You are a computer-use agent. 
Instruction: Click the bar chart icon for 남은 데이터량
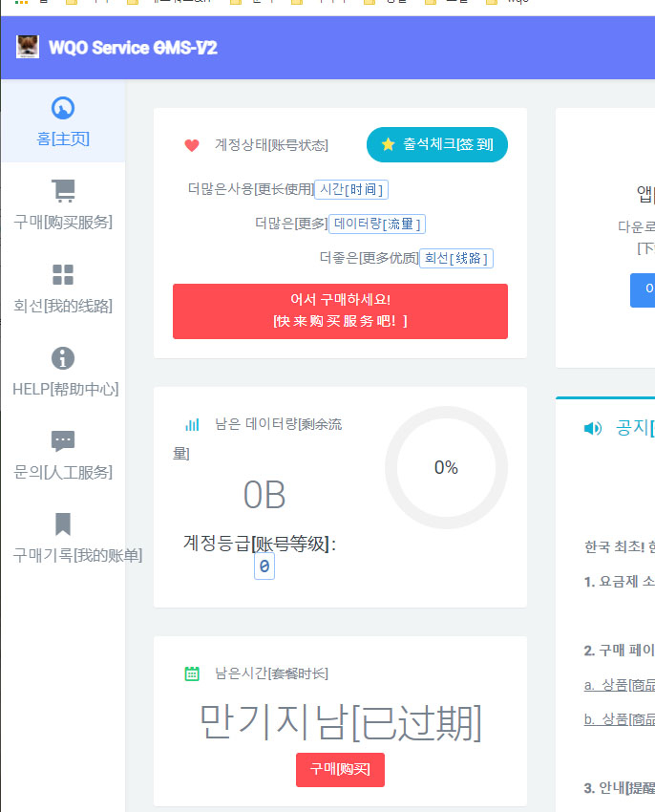click(192, 424)
